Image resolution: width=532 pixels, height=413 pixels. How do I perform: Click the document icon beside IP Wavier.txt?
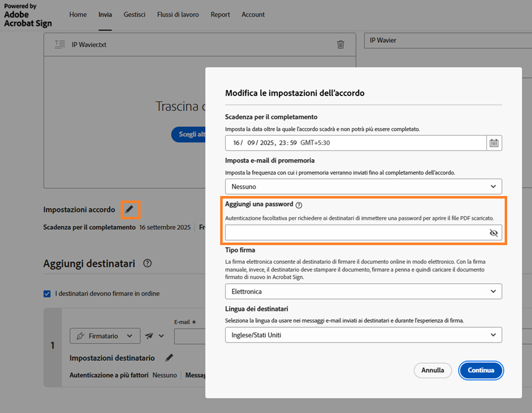[60, 44]
